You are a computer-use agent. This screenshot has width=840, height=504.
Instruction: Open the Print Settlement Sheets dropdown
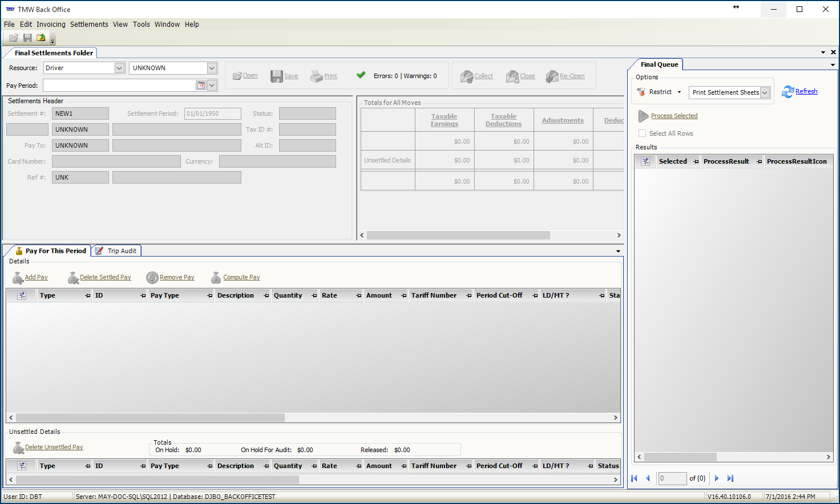point(765,92)
